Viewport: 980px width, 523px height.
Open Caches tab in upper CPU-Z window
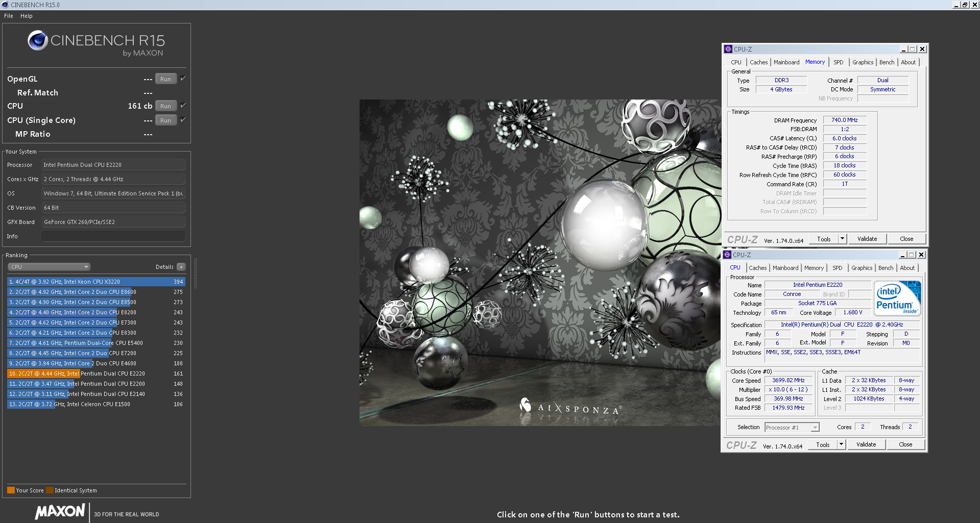click(x=758, y=62)
